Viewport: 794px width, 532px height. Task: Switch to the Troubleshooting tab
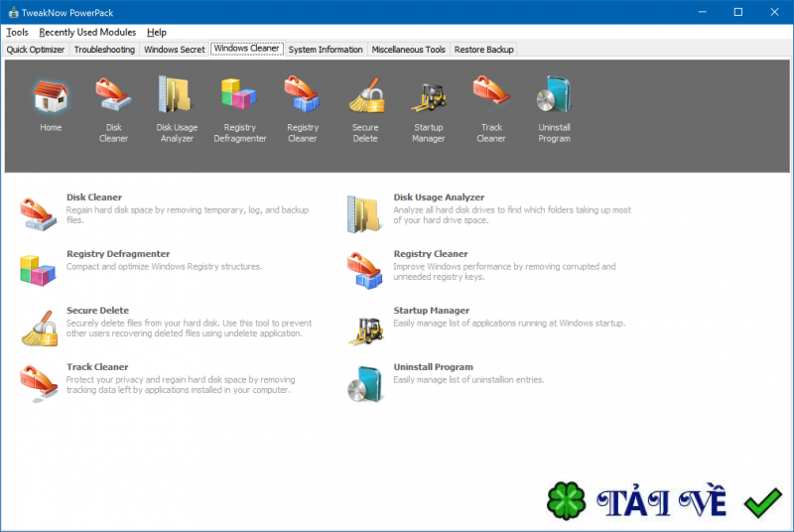(x=104, y=50)
